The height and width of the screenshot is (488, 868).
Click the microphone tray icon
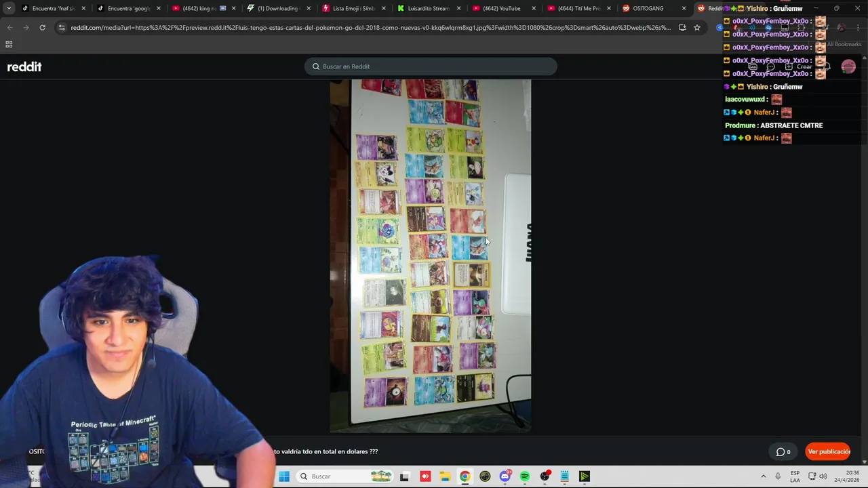pyautogui.click(x=778, y=476)
